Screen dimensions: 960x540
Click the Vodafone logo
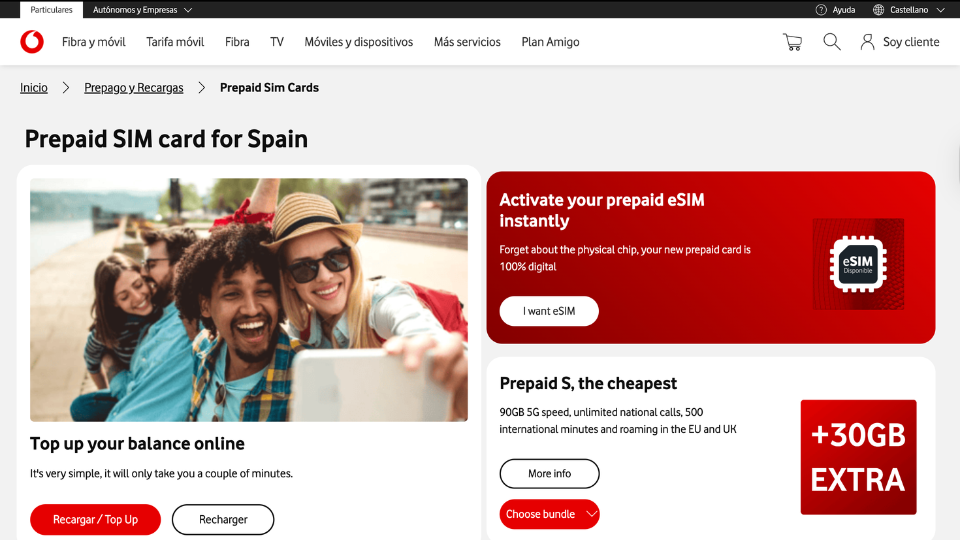coord(32,42)
